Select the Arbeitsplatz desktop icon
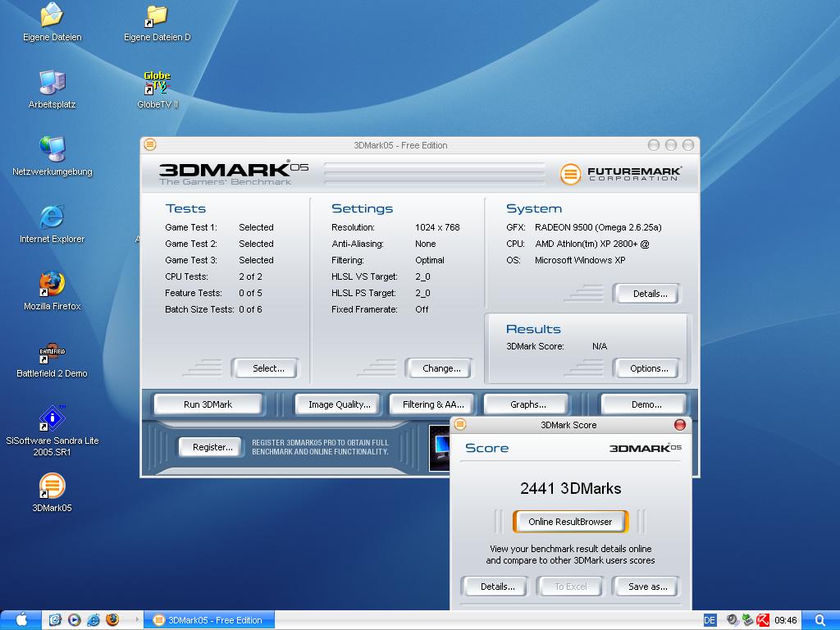 tap(52, 89)
